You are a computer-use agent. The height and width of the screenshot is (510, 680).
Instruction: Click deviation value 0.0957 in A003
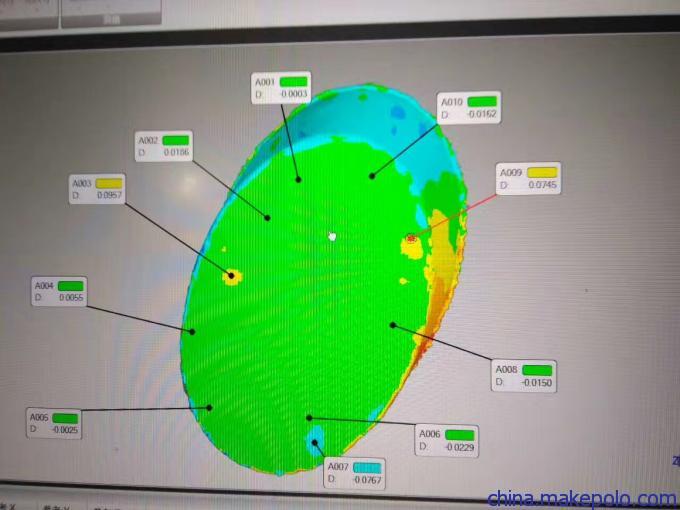click(110, 195)
